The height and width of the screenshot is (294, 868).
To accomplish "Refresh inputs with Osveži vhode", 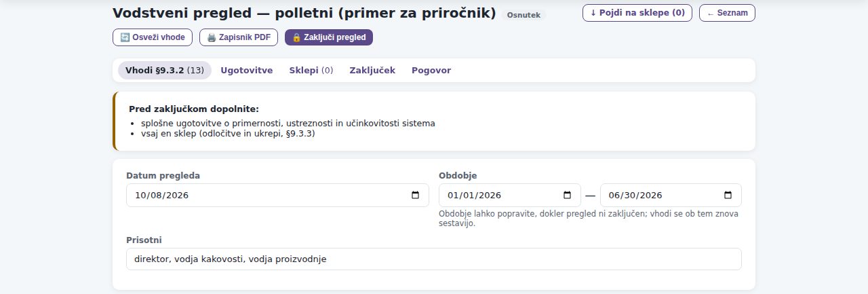I will 153,37.
